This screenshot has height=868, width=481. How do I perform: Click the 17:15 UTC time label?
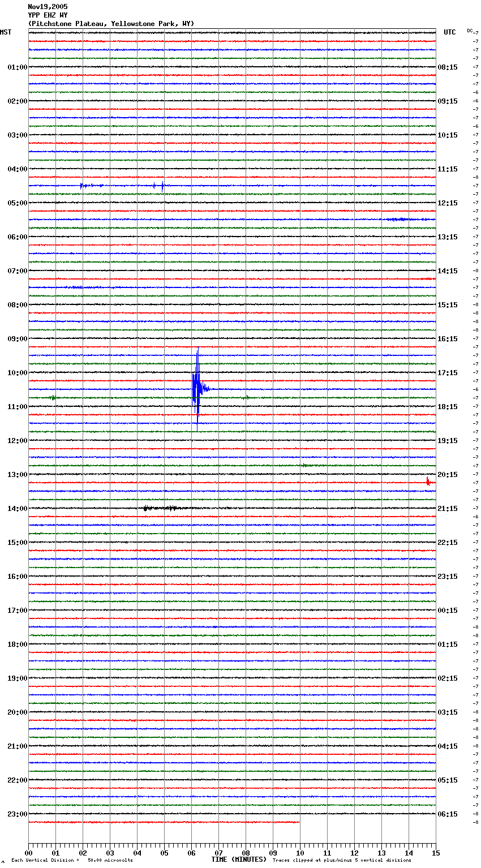(448, 373)
